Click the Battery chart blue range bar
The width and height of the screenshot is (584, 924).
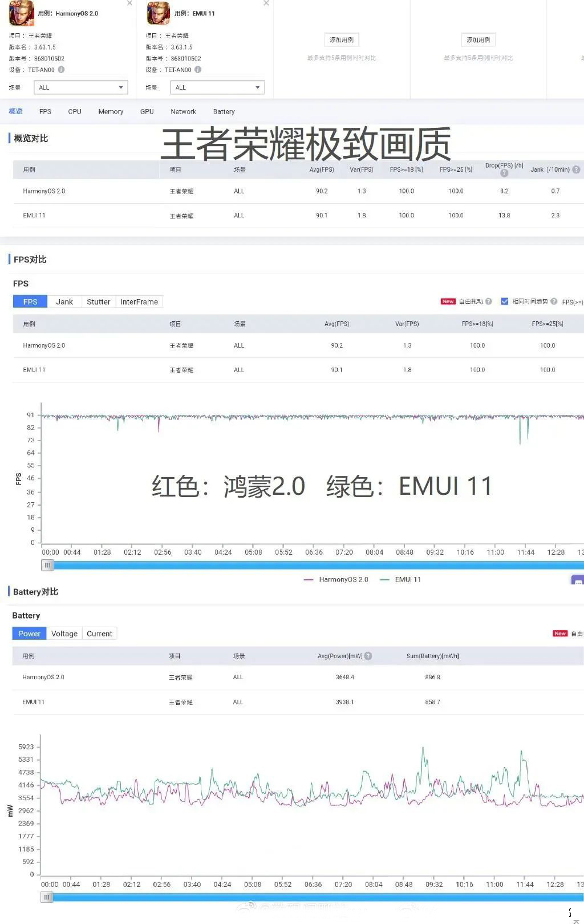tap(318, 897)
